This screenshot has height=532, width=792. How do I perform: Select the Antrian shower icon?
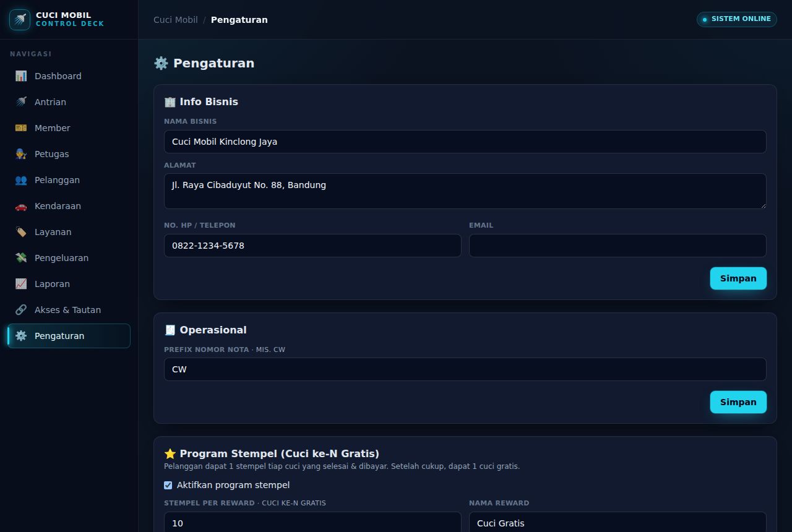coord(21,102)
